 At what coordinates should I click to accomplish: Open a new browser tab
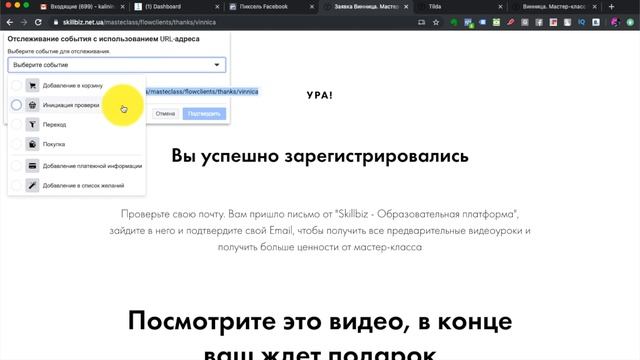[611, 7]
